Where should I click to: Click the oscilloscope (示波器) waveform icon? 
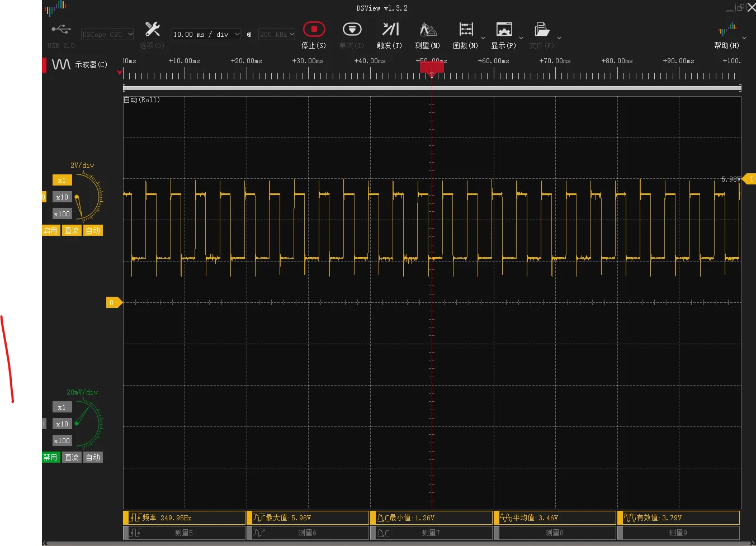click(61, 64)
